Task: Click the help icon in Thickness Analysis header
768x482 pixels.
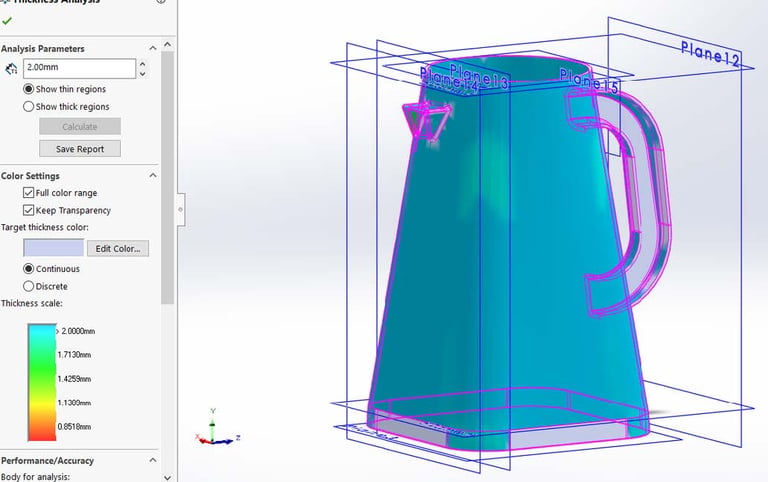Action: (161, 1)
